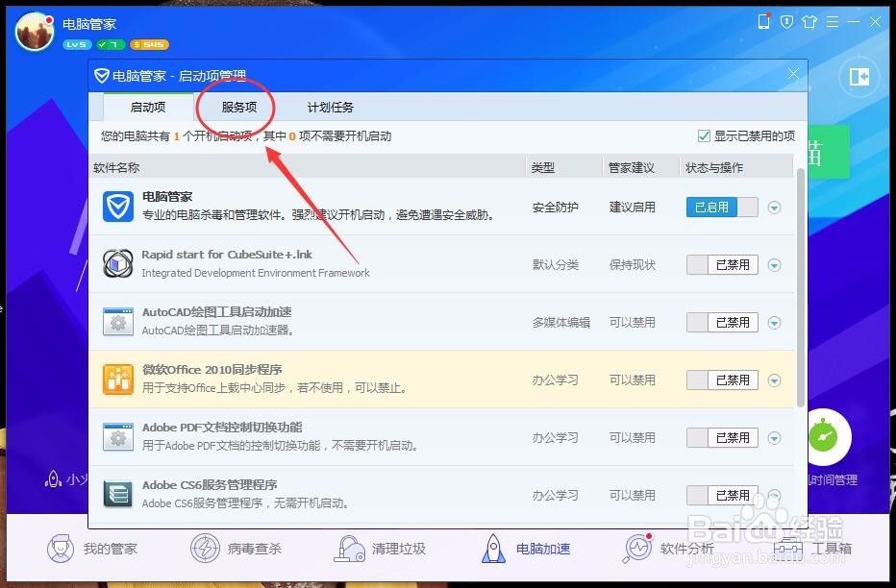The width and height of the screenshot is (896, 588).
Task: Toggle 已禁用 switch for Rapid start CubeSuite+
Action: point(722,265)
